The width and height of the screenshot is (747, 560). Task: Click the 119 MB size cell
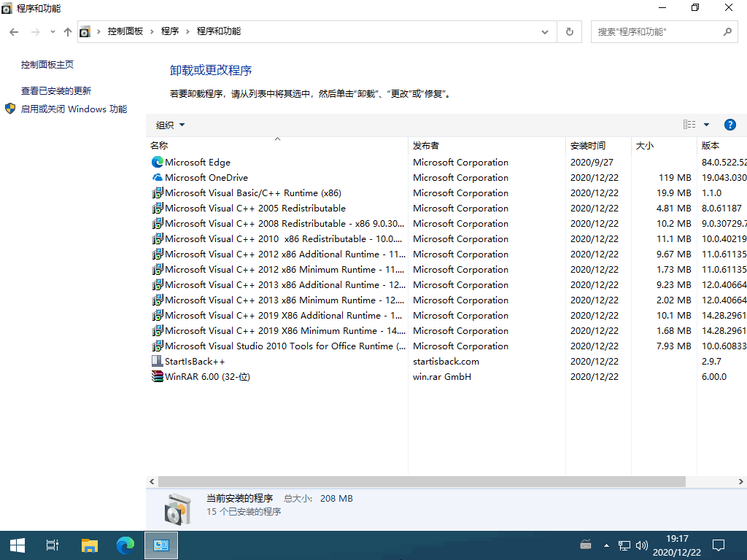675,178
